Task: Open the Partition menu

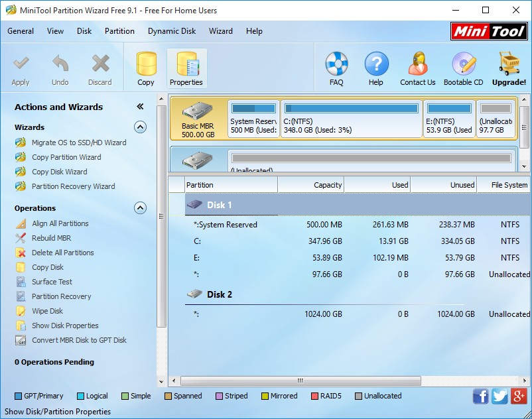Action: pos(119,31)
